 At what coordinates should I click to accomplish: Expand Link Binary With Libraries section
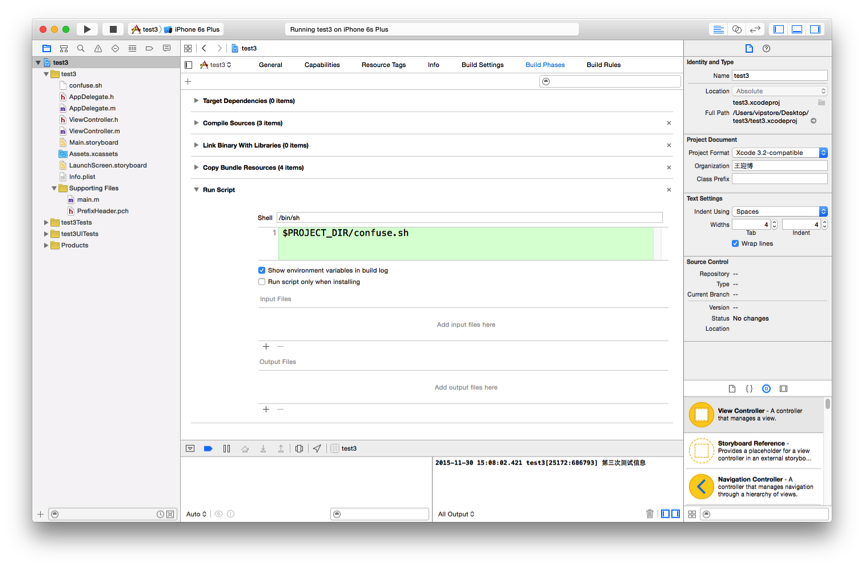pos(196,145)
